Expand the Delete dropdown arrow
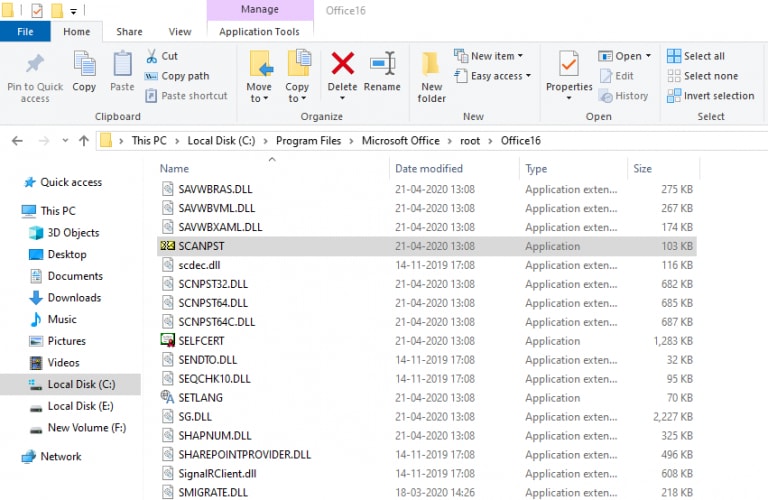The width and height of the screenshot is (768, 500). (342, 98)
